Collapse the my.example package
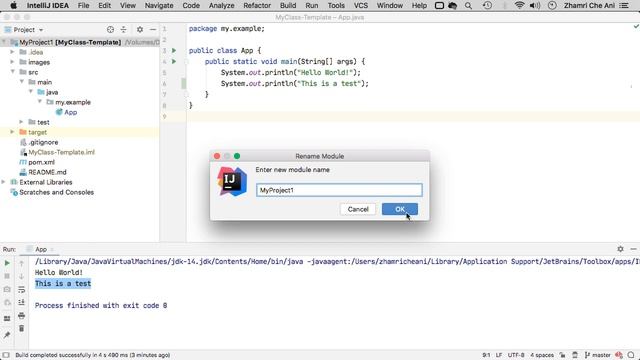 point(40,102)
